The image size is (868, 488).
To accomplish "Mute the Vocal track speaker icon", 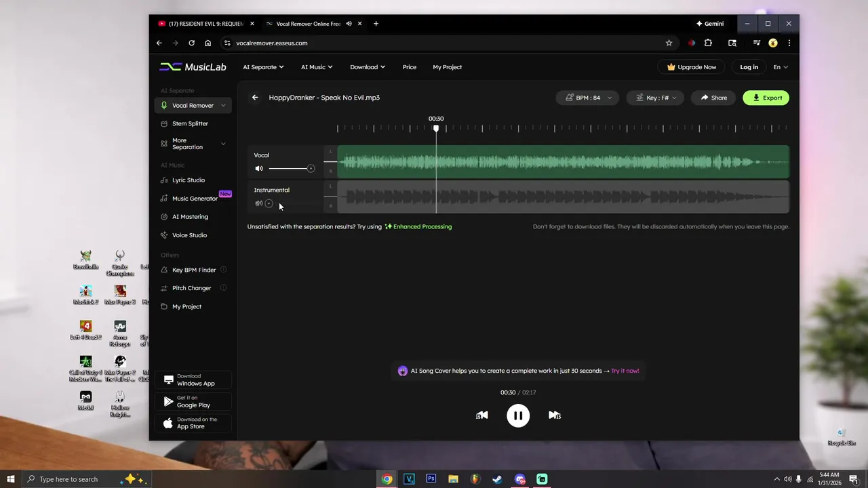I will pos(258,169).
